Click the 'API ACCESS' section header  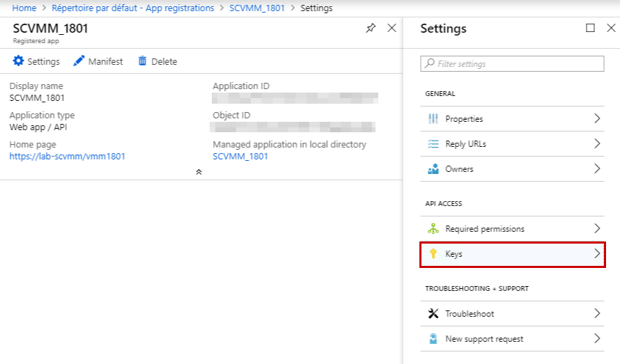pyautogui.click(x=444, y=203)
